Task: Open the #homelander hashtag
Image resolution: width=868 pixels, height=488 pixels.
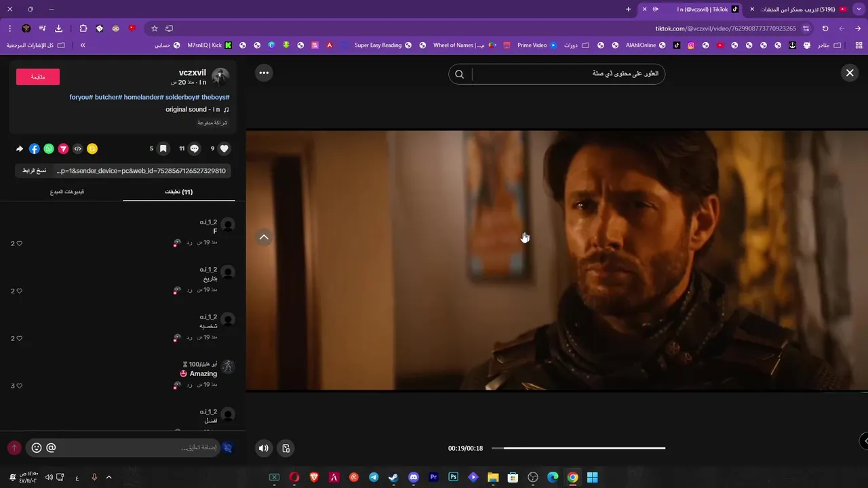Action: [x=144, y=98]
